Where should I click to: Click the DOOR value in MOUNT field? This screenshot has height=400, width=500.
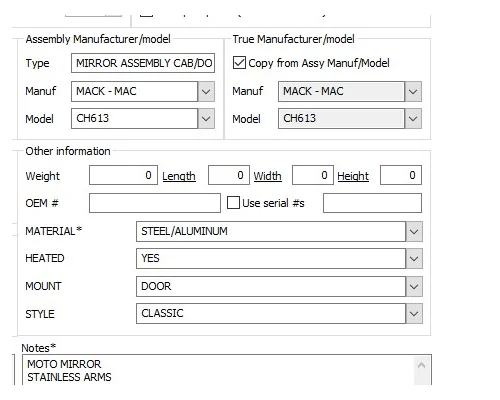pyautogui.click(x=156, y=286)
